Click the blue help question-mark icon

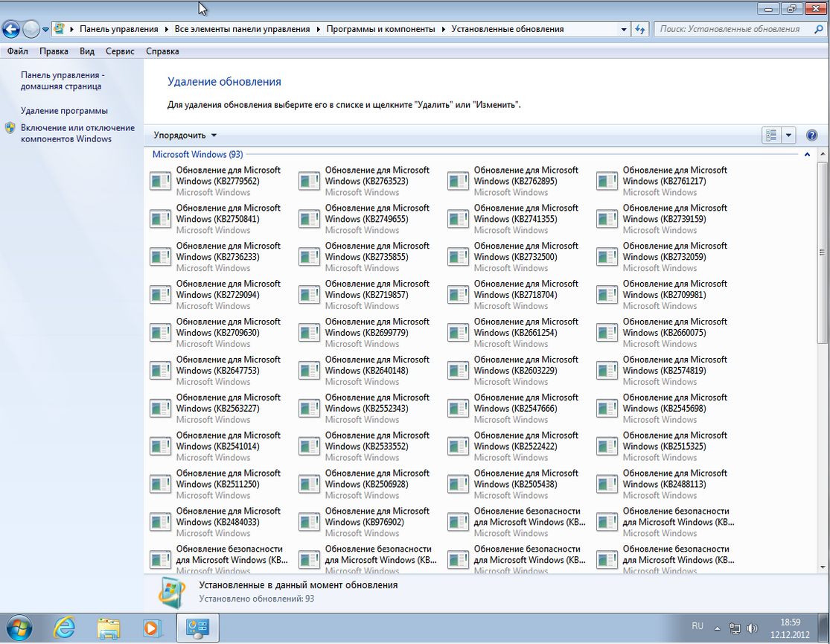point(811,135)
